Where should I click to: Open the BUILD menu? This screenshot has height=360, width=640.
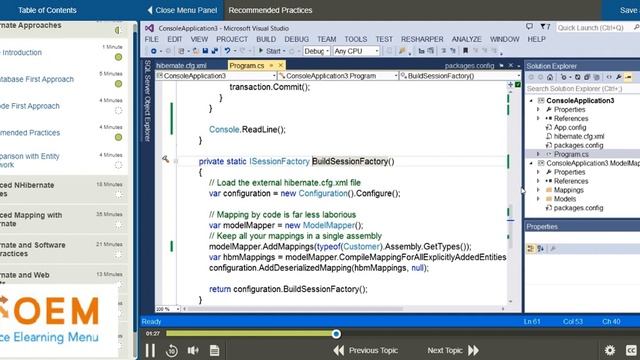[x=266, y=39]
